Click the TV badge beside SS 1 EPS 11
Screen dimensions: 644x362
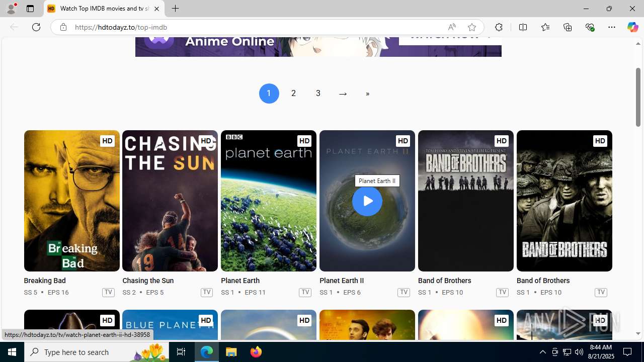click(305, 292)
